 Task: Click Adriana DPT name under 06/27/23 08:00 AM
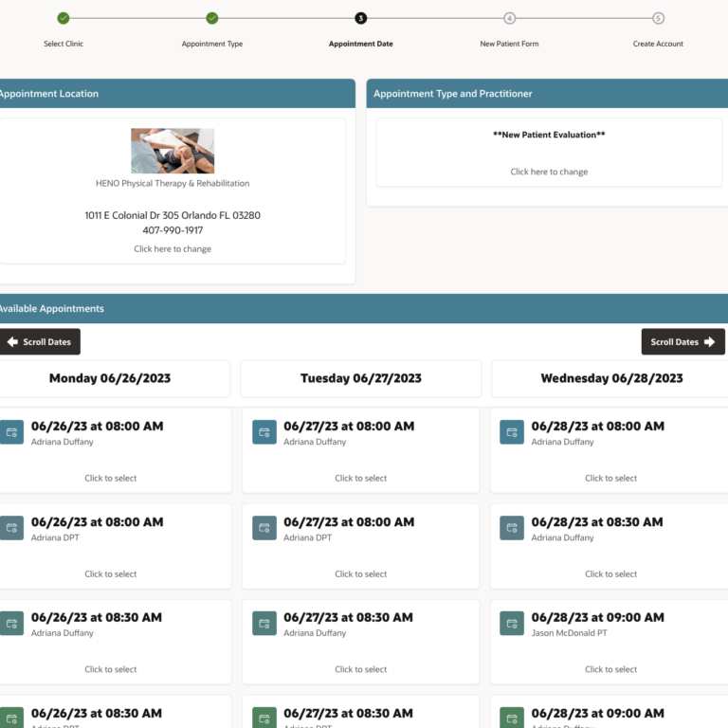[x=308, y=537]
